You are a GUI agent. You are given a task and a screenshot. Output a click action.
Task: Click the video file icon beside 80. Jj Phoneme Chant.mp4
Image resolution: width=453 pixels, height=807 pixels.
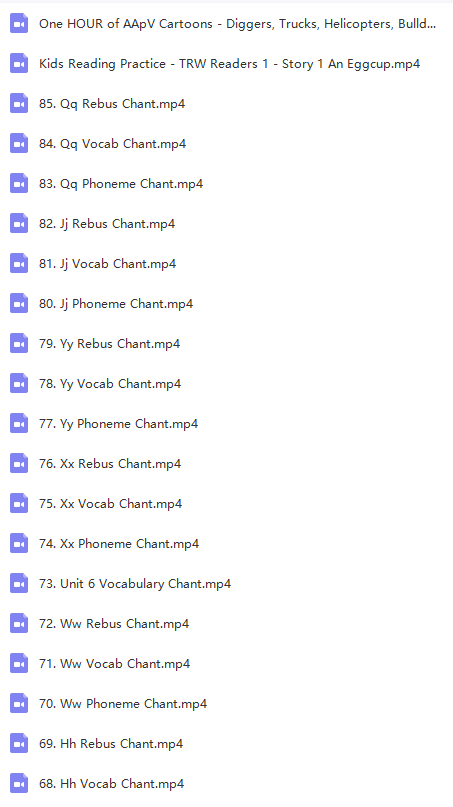[x=19, y=304]
